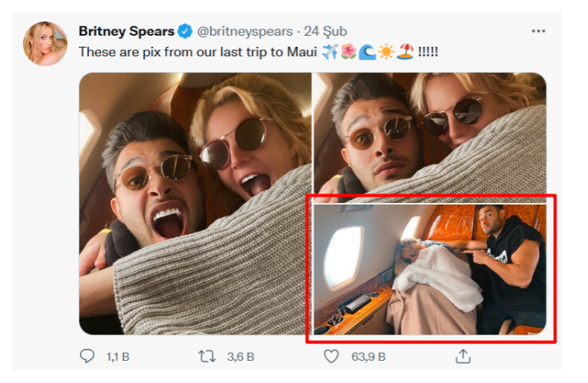Click the retweet arrows icon
This screenshot has height=383, width=588.
[207, 357]
